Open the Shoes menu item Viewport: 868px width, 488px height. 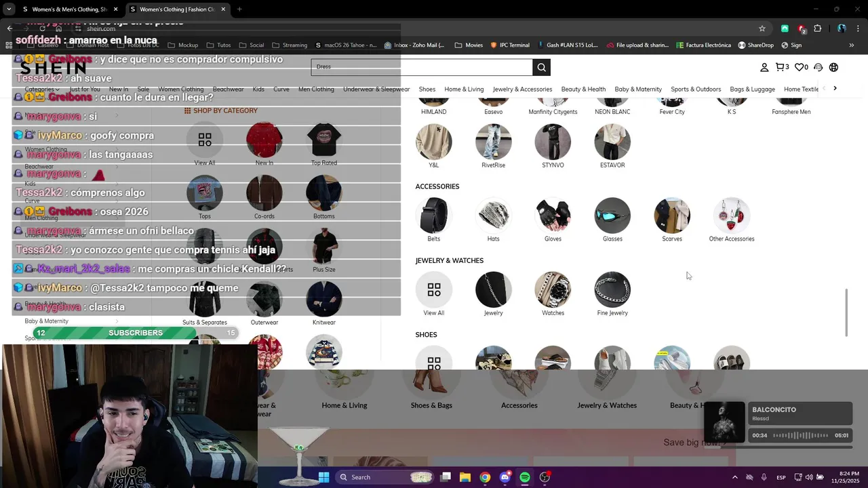(x=427, y=89)
